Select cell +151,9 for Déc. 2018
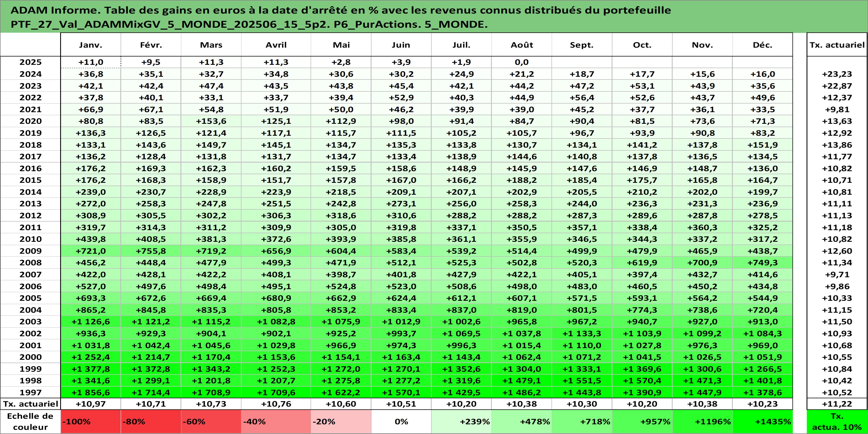Viewport: 868px width, 434px height. click(x=763, y=145)
